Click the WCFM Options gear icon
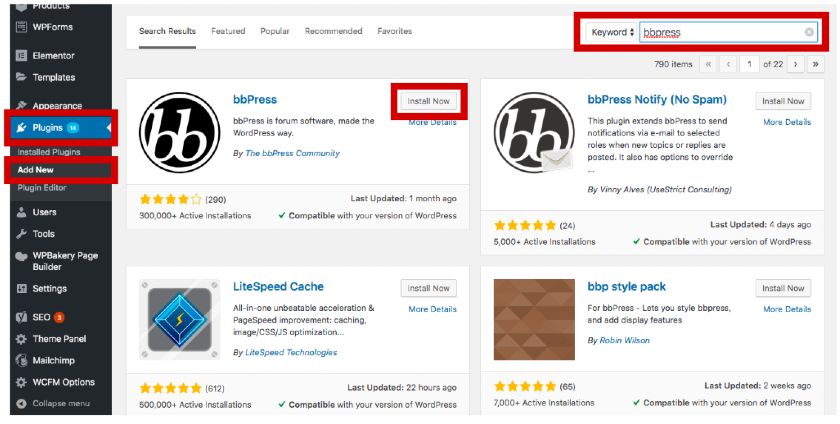Image resolution: width=840 pixels, height=424 pixels. pyautogui.click(x=21, y=382)
